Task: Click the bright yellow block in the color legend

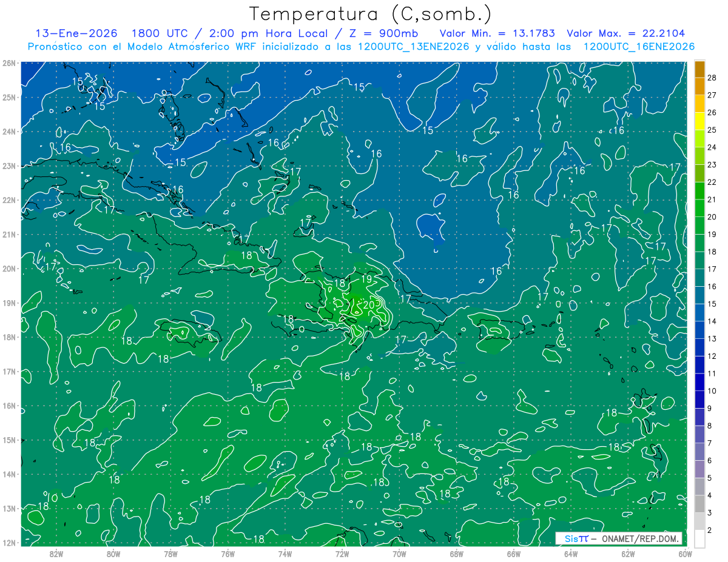Action: [699, 121]
